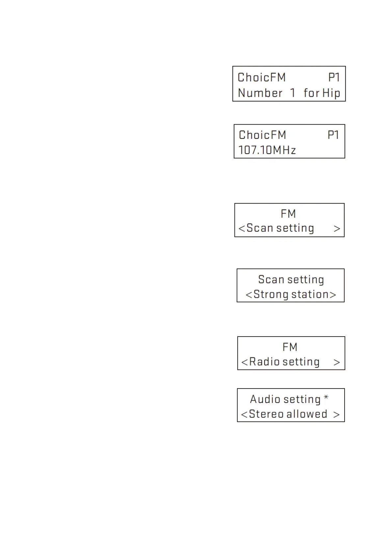Select the "Strong station" scan option

[291, 294]
